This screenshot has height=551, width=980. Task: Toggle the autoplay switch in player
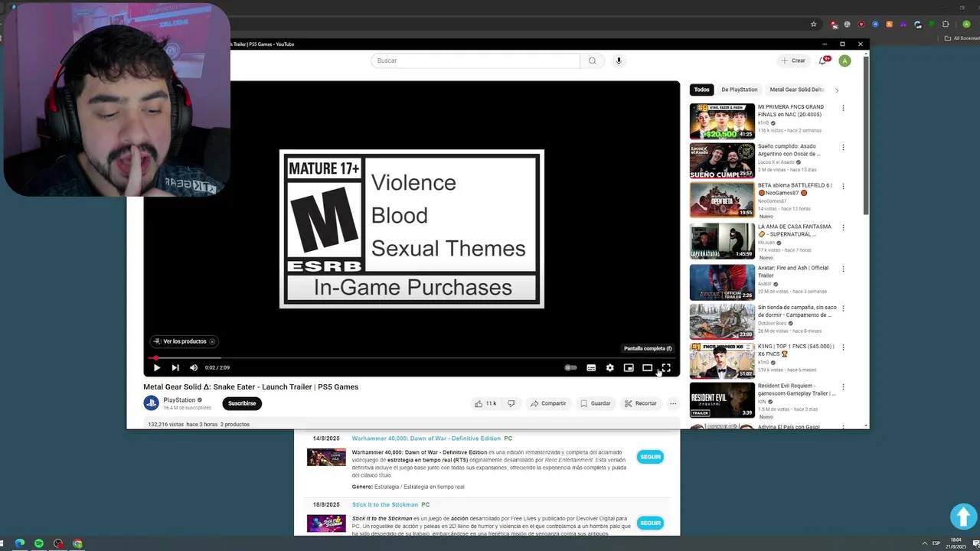click(x=571, y=368)
